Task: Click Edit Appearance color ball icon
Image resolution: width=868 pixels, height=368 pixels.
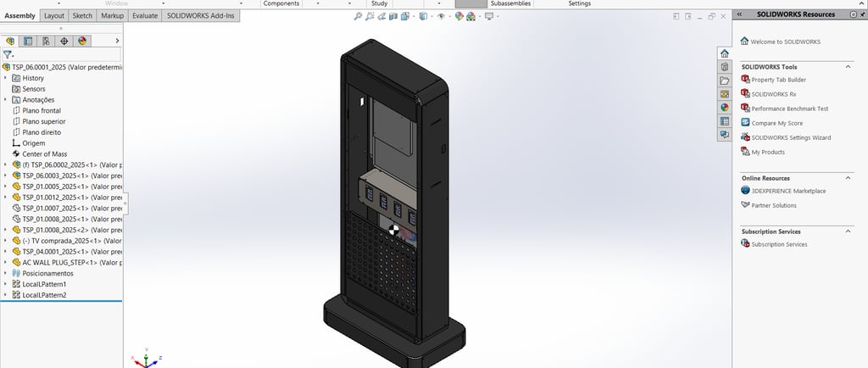Action: 459,17
